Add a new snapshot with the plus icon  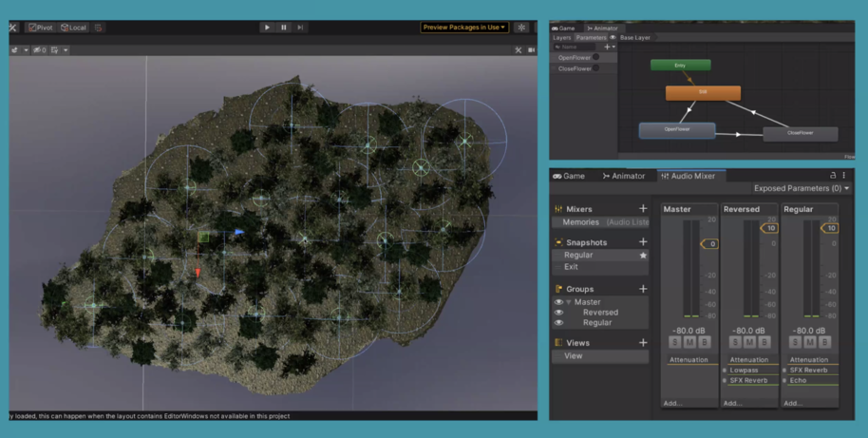tap(643, 242)
